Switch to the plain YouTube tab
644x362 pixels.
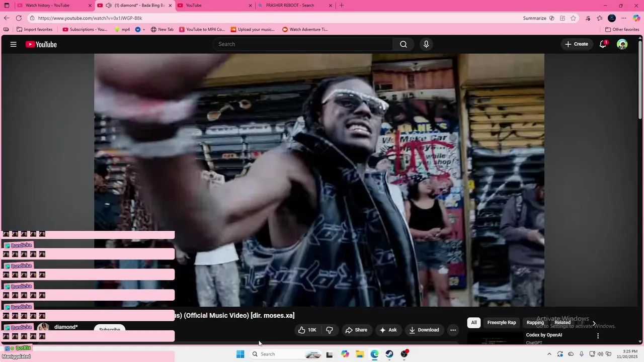pos(215,6)
